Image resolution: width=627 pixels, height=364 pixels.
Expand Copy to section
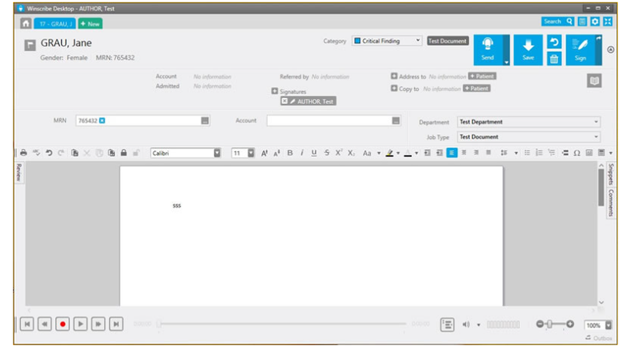pos(394,88)
